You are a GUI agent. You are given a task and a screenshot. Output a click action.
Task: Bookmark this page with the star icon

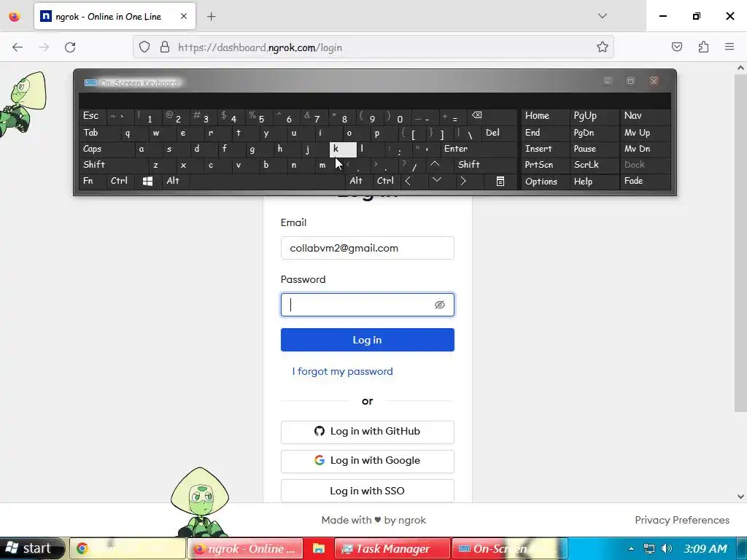pos(602,47)
